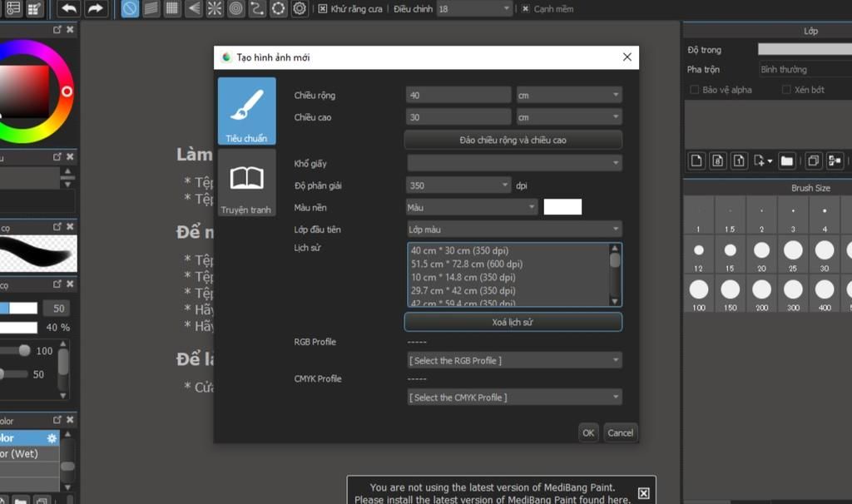The image size is (852, 504).
Task: Enable the ellipse snap guide
Action: pyautogui.click(x=278, y=8)
